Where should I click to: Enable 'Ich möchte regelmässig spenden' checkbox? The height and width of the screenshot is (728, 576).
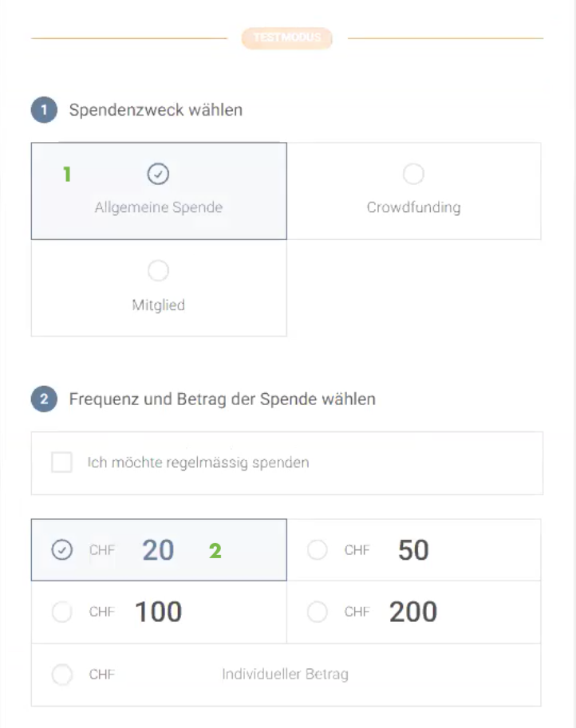tap(61, 462)
